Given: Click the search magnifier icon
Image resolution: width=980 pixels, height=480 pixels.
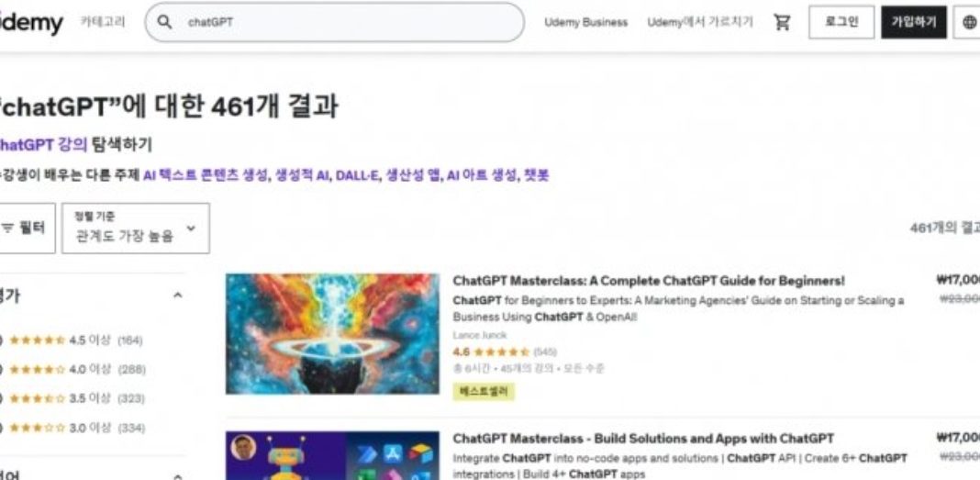Looking at the screenshot, I should [164, 22].
